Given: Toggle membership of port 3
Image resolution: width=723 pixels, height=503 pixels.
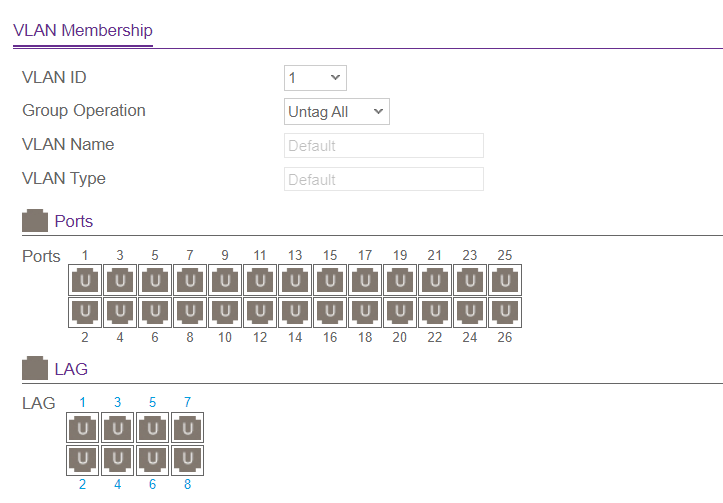Looking at the screenshot, I should point(120,280).
